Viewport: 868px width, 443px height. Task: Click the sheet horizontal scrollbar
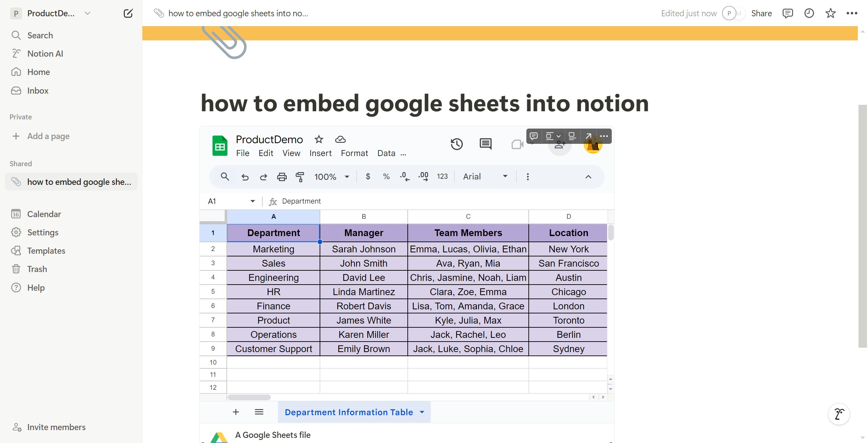[x=249, y=397]
